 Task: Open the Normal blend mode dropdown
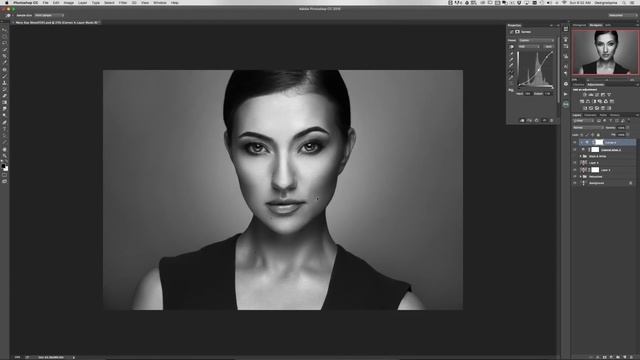[x=588, y=127]
